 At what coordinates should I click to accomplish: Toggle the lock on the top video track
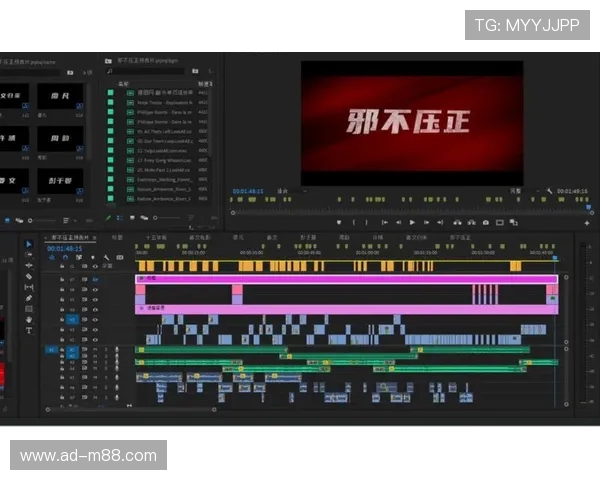[x=62, y=278]
